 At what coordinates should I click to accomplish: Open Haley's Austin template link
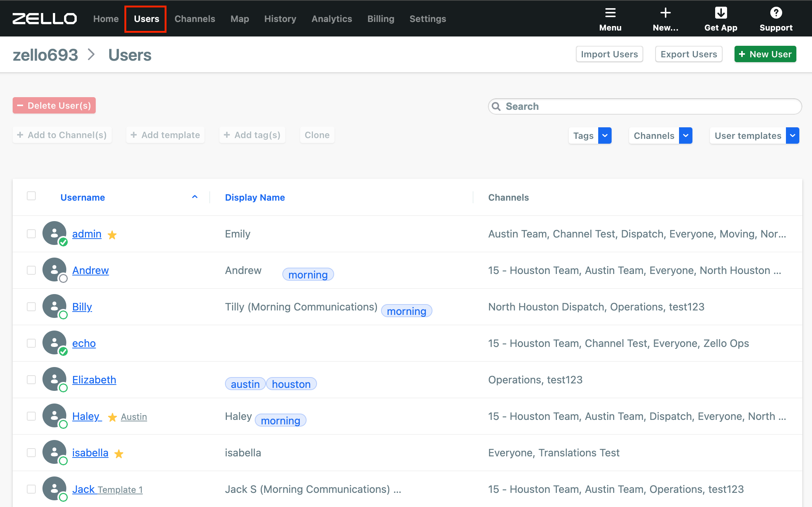click(134, 417)
